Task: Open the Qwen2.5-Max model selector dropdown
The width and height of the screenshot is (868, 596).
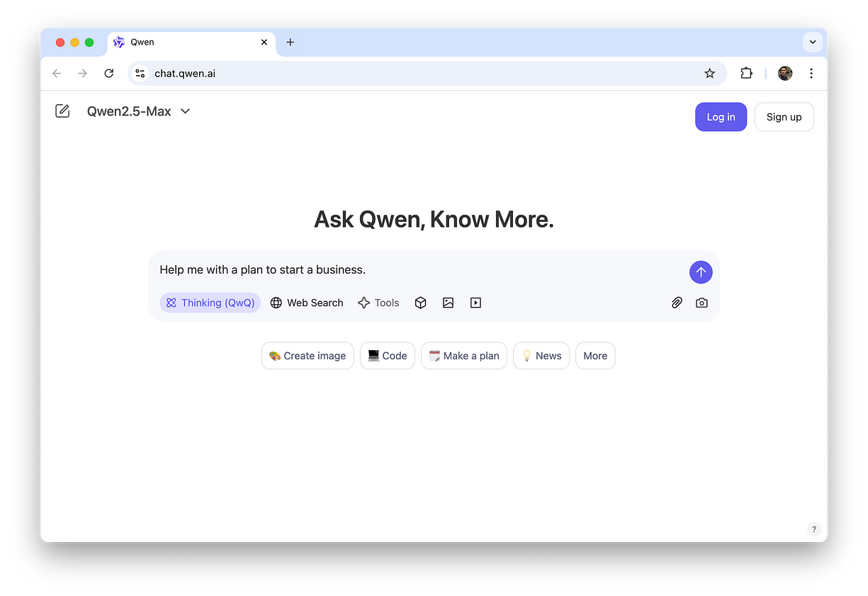Action: point(139,111)
